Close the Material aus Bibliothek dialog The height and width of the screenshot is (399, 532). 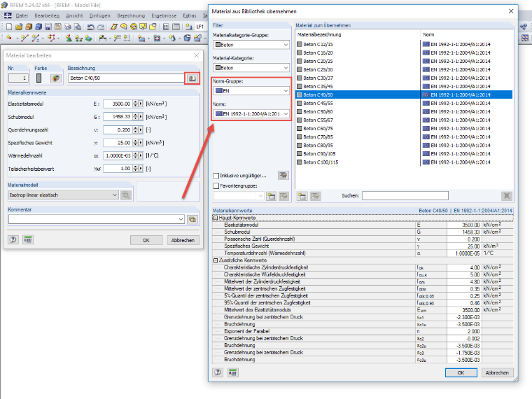coord(511,11)
